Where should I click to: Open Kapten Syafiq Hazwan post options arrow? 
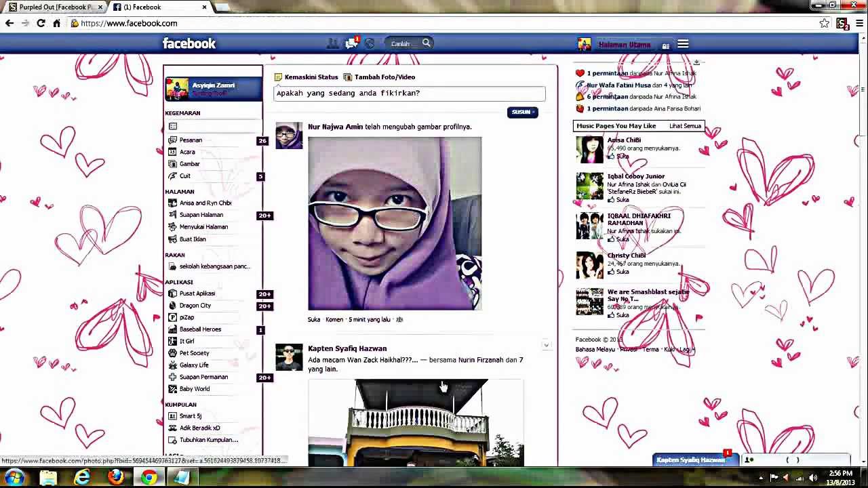point(546,346)
